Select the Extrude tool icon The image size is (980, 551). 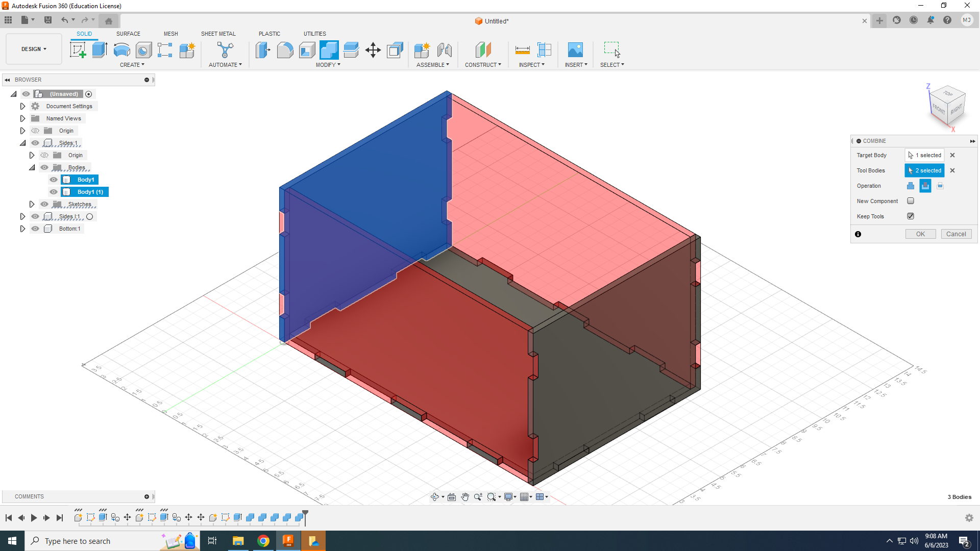click(100, 50)
